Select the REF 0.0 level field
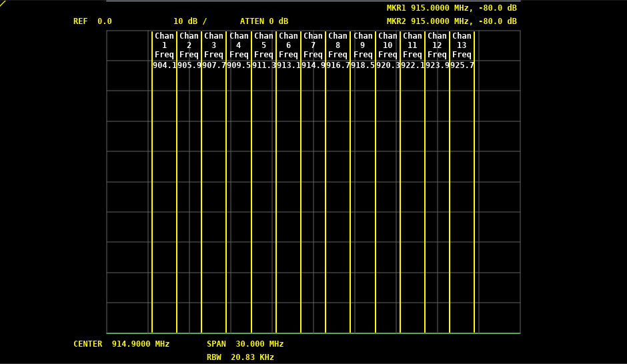 (92, 21)
